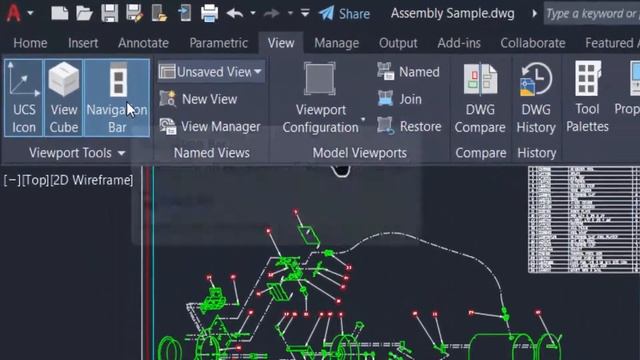Open Tool Palettes
Screen dimensions: 640x360
click(587, 97)
